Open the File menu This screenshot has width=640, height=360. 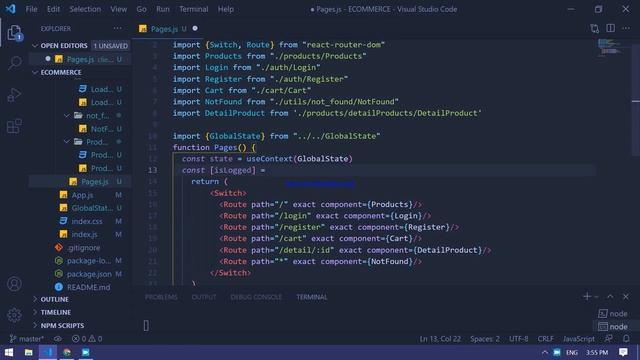31,9
